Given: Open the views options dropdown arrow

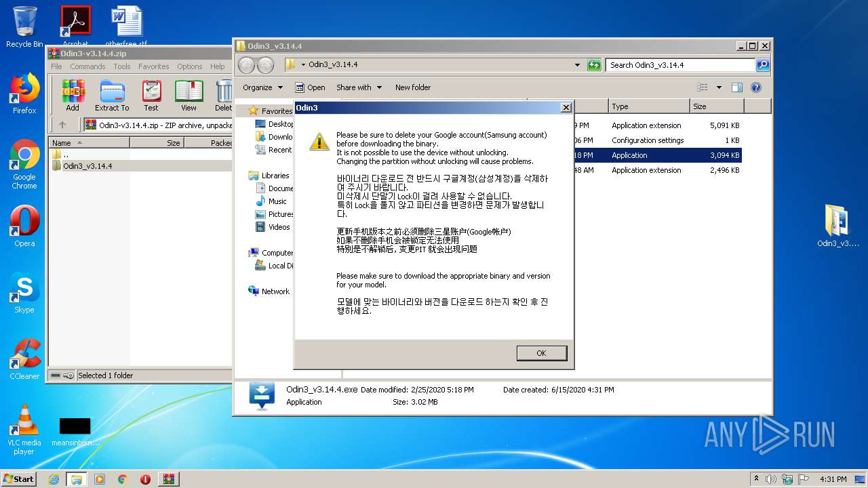Looking at the screenshot, I should tap(719, 87).
